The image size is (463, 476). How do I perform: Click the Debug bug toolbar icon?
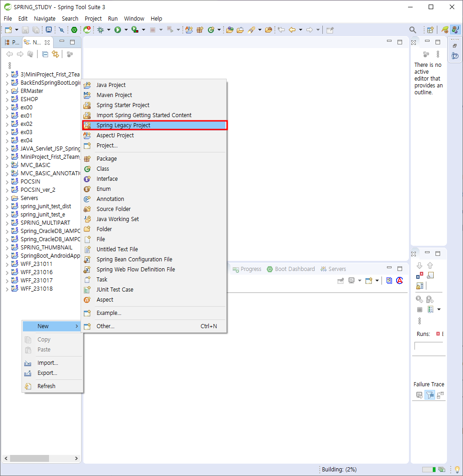101,30
